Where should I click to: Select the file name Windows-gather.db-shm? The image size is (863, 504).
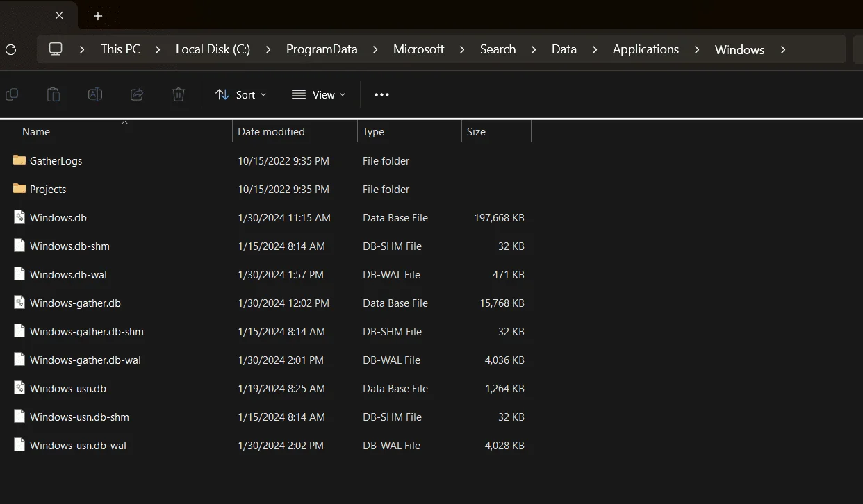tap(87, 331)
